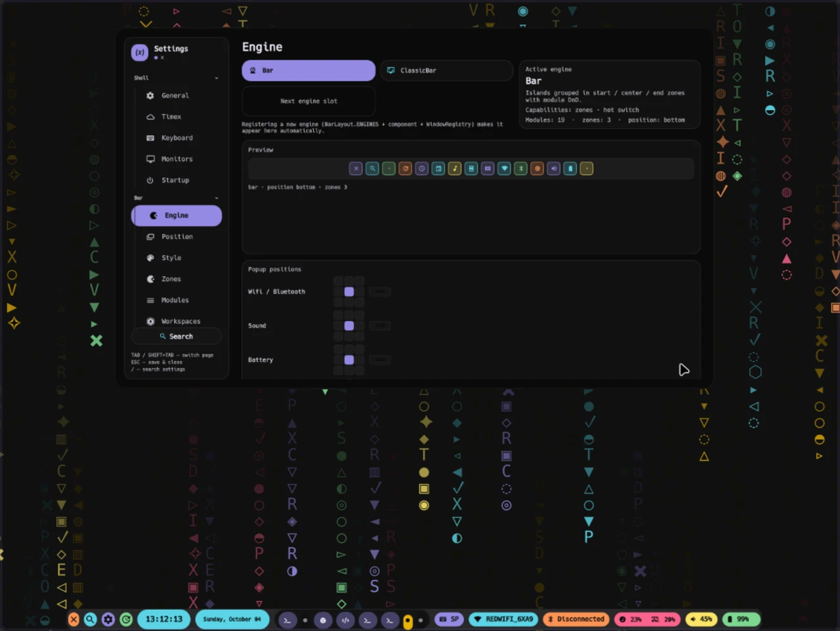Click the 45% volume indicator
Viewport: 840px width, 631px height.
[701, 619]
